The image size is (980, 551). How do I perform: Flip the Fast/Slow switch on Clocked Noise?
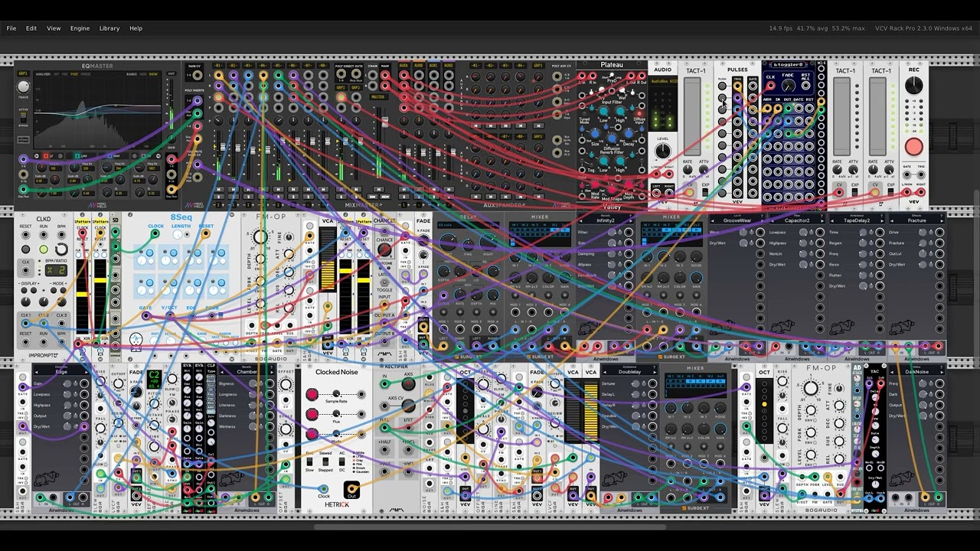(x=309, y=461)
